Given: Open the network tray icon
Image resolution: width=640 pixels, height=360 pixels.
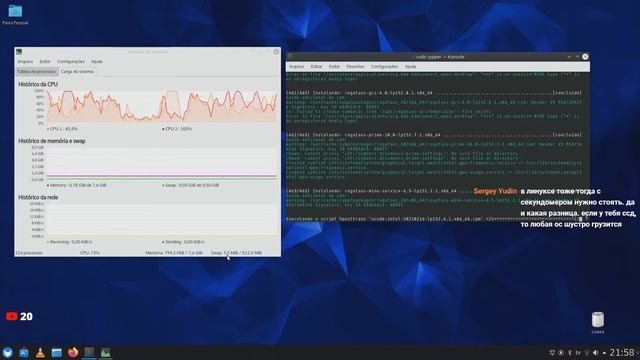Looking at the screenshot, I should [587, 353].
